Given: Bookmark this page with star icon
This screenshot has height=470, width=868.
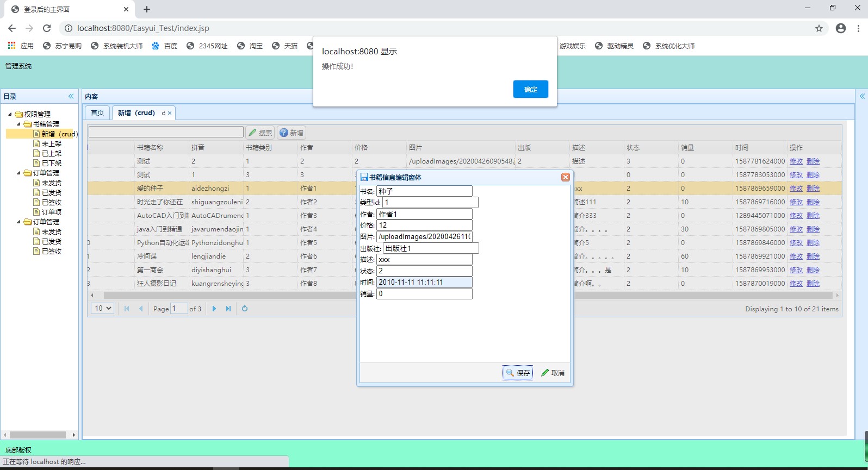Looking at the screenshot, I should pyautogui.click(x=819, y=28).
